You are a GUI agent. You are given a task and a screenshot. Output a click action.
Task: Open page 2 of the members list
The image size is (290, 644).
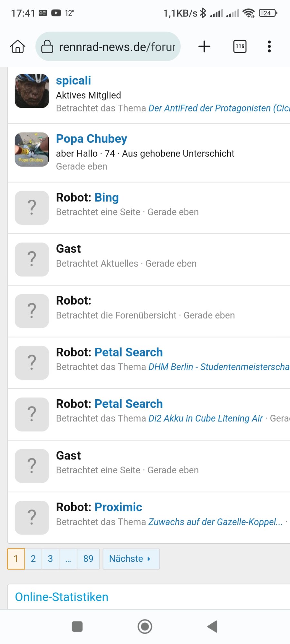point(33,559)
